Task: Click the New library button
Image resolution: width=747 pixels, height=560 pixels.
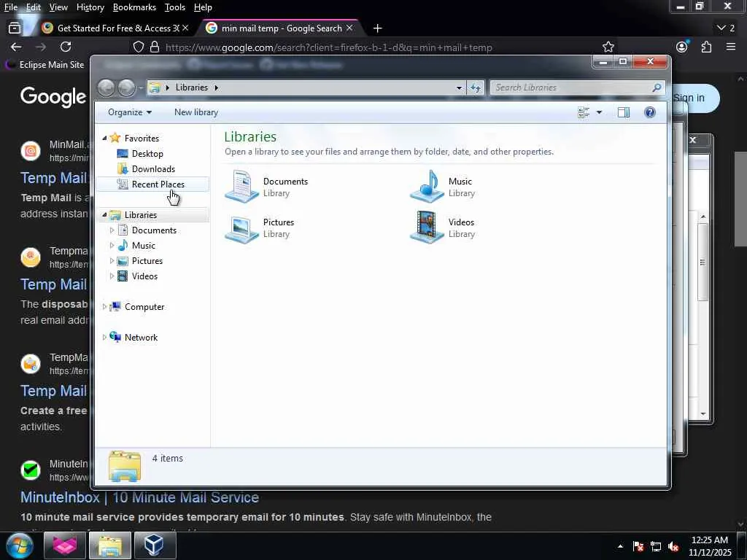Action: click(196, 112)
